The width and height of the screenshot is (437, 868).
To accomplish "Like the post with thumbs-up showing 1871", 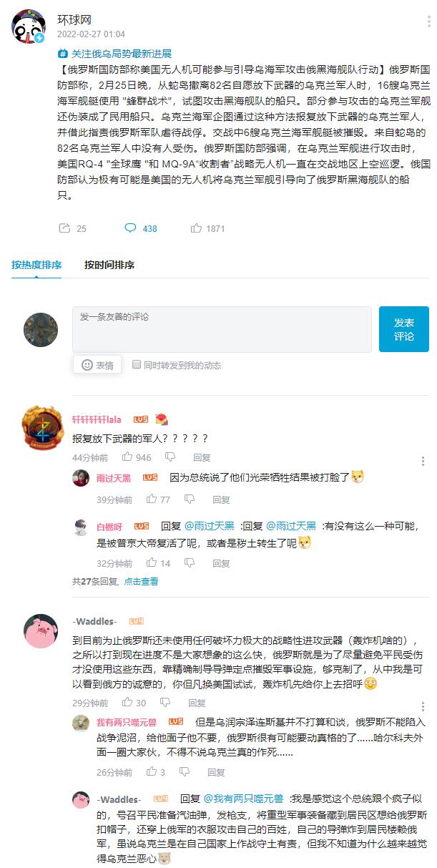I will click(x=196, y=228).
